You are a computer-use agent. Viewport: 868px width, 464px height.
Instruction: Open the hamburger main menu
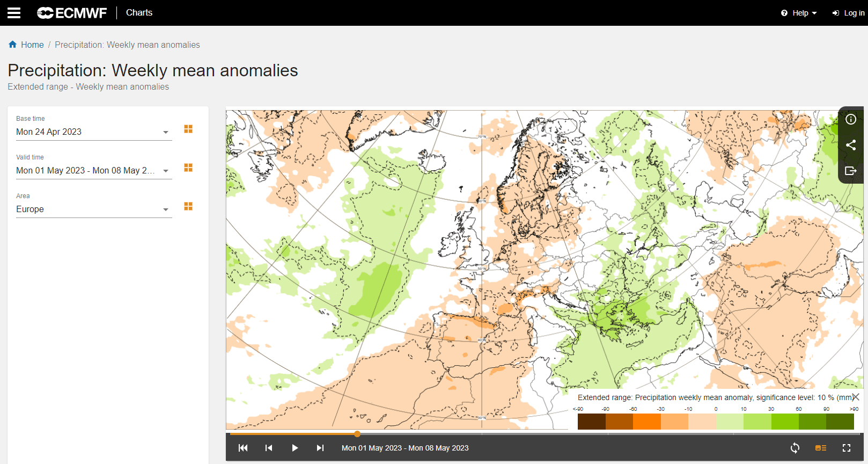pyautogui.click(x=14, y=13)
